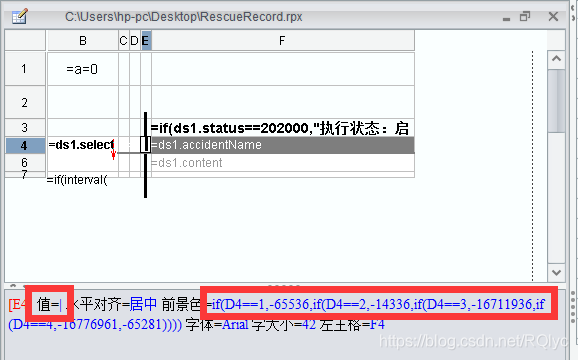Click cell with =if(ds1.status==202000 formula
Viewport: 578px width, 360px height.
coord(282,128)
